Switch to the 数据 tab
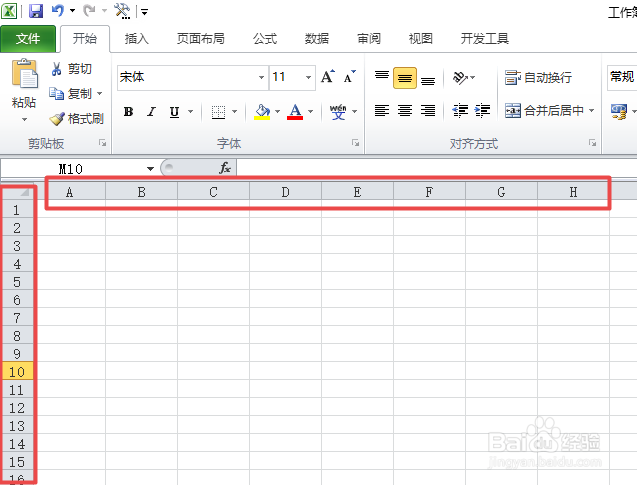Viewport: 637px width, 485px height. pos(317,39)
